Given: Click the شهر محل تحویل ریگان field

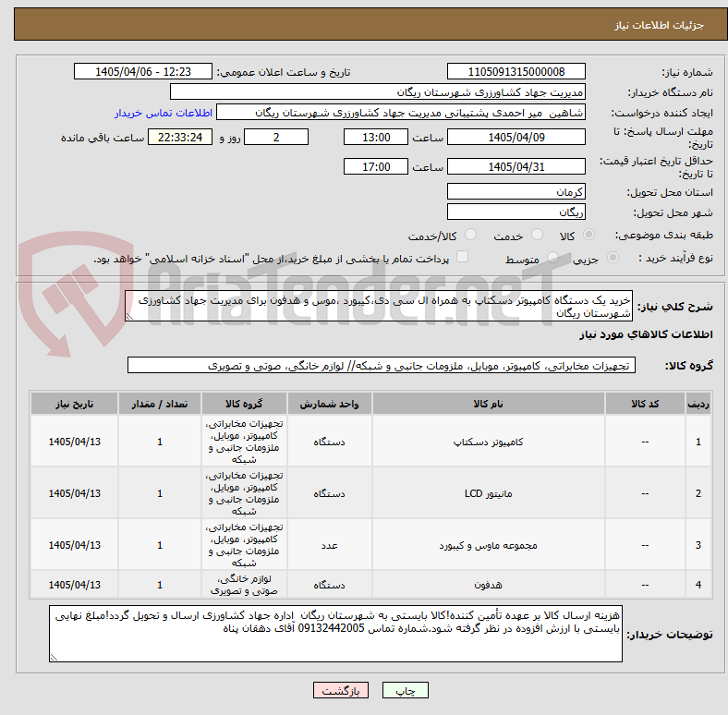Looking at the screenshot, I should (516, 212).
